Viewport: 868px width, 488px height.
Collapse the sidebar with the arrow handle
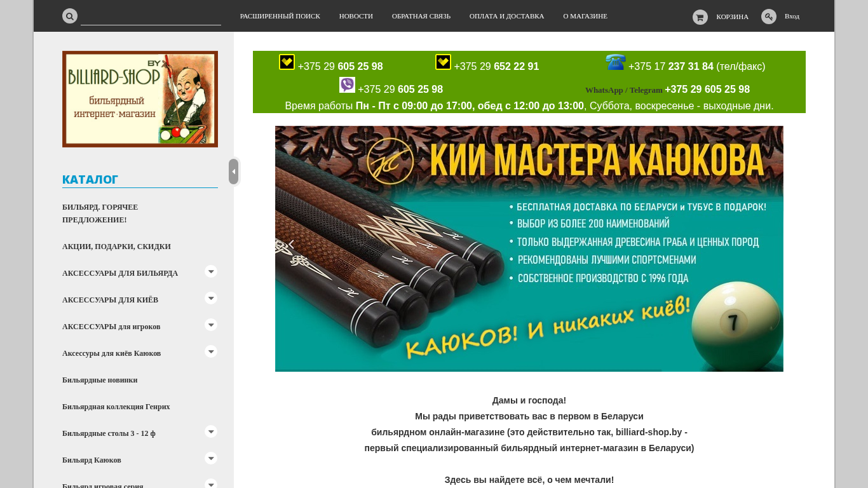point(234,172)
